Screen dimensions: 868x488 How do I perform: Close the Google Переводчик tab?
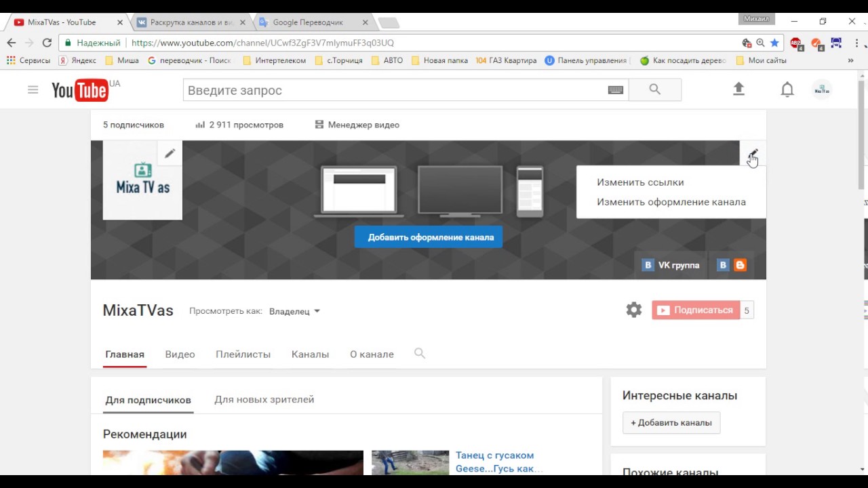(365, 22)
